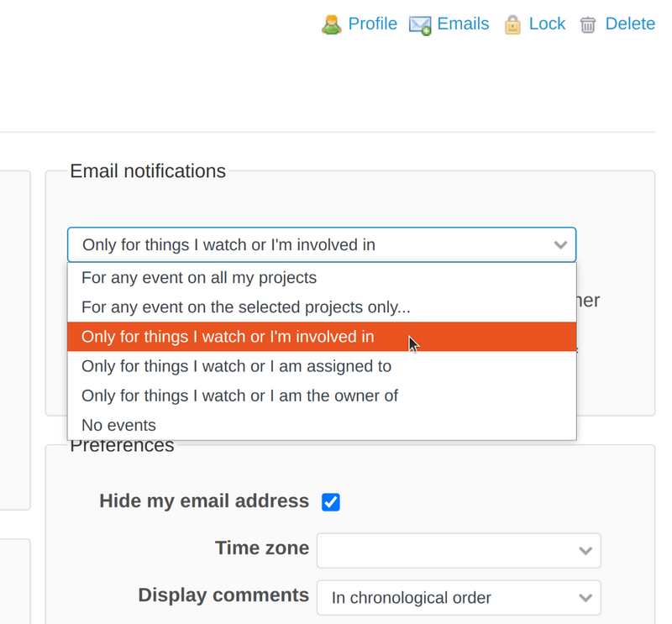Select For any event on the selected projects only
The height and width of the screenshot is (624, 672).
(x=244, y=307)
